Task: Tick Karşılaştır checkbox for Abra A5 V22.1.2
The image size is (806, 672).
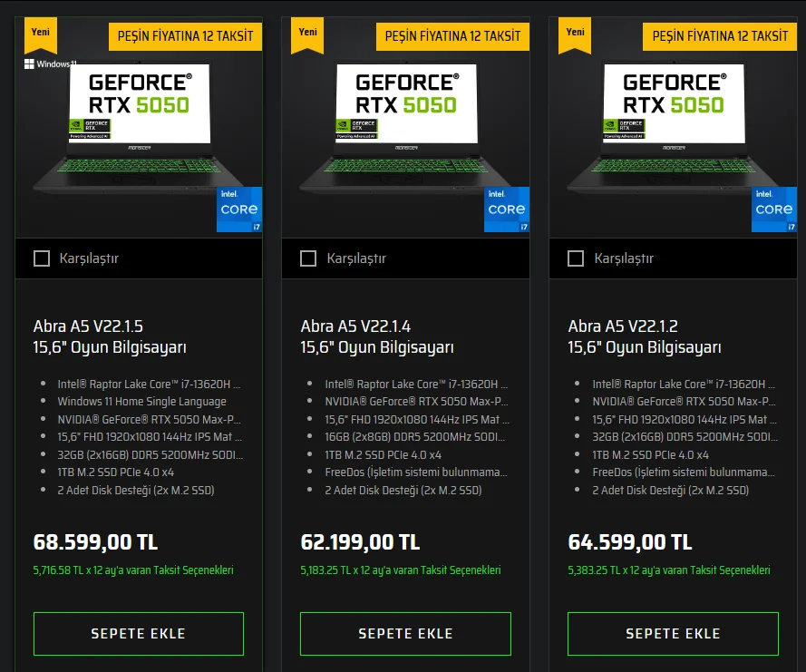Action: (x=576, y=258)
